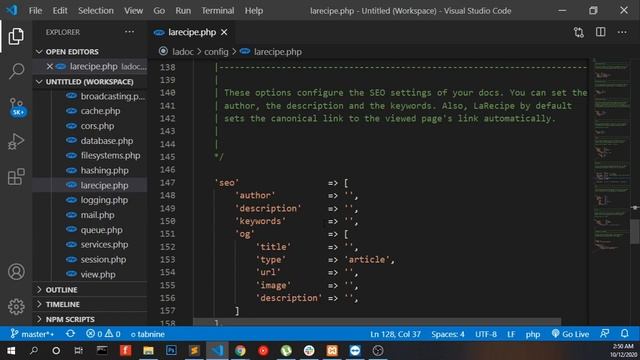640x360 pixels.
Task: Click config in the breadcrumb
Action: [x=216, y=52]
